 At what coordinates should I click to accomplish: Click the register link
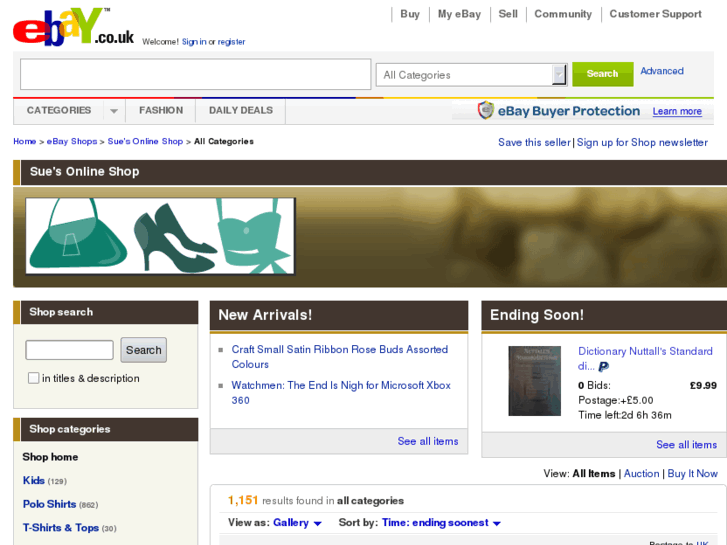[231, 42]
